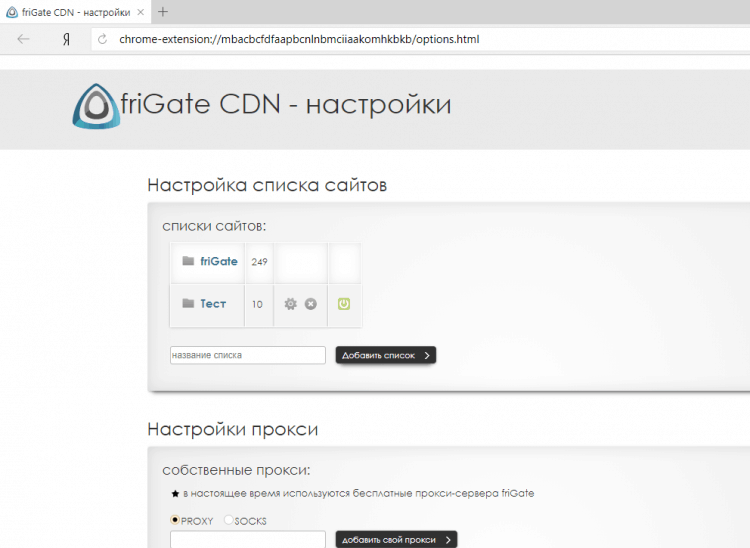Click the friGate logo in header
This screenshot has width=750, height=548.
tap(96, 106)
